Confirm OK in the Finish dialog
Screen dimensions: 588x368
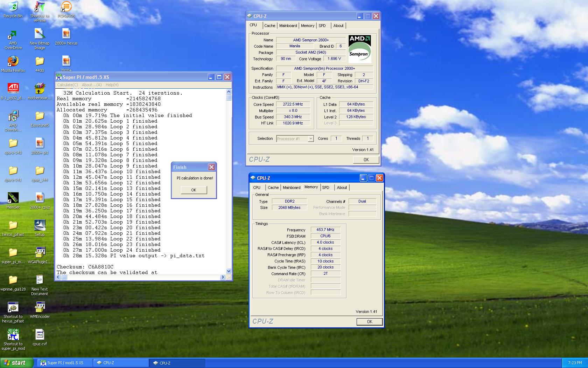tap(194, 190)
